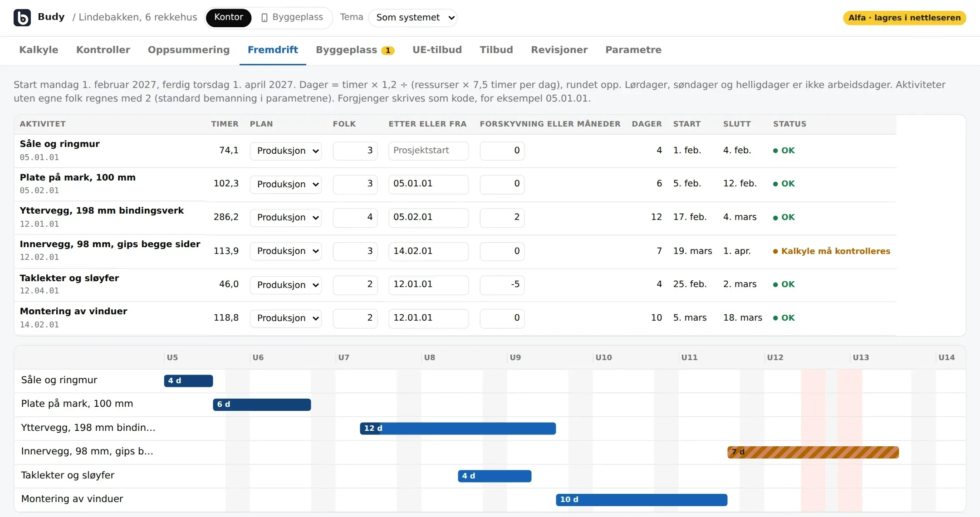This screenshot has height=517, width=980.
Task: Click the Prosjektstart predecessor field
Action: [x=428, y=151]
